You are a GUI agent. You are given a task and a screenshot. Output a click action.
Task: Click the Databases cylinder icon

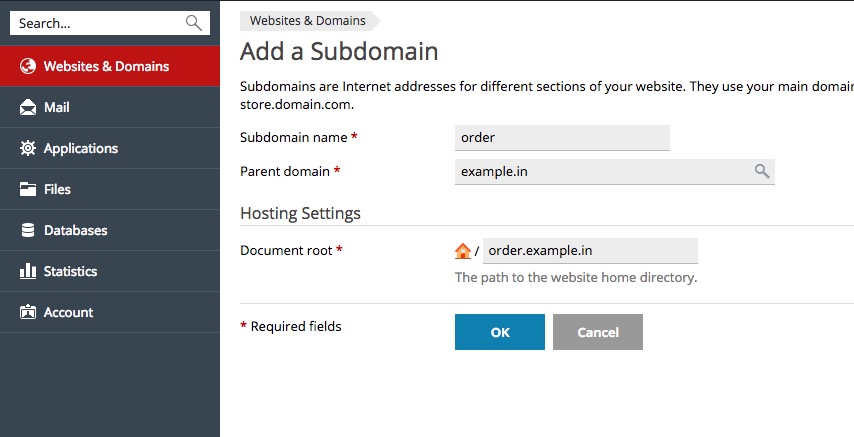[28, 230]
